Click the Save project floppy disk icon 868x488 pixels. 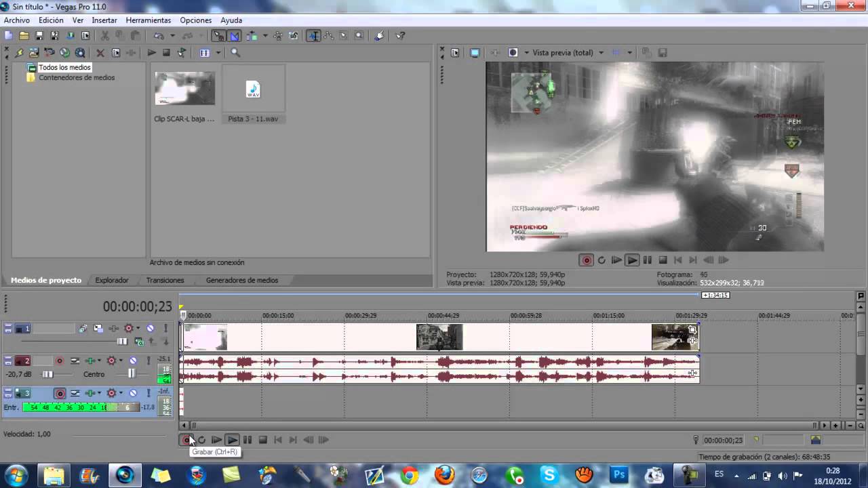[x=39, y=35]
